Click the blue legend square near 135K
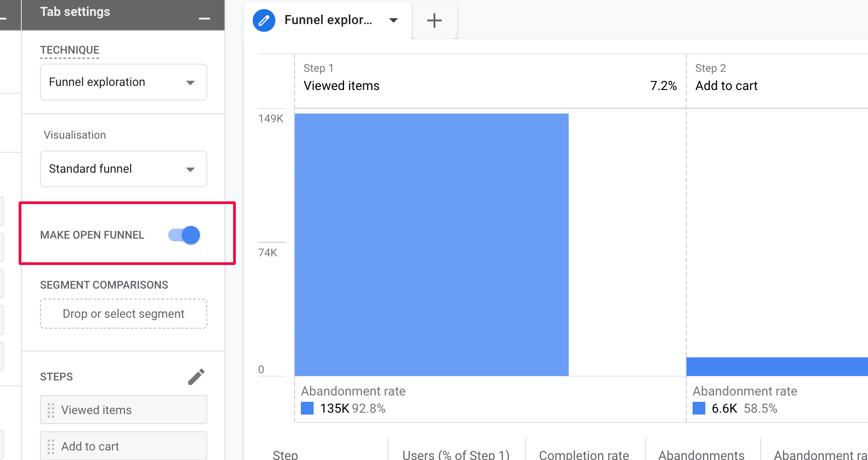The height and width of the screenshot is (460, 868). [308, 408]
